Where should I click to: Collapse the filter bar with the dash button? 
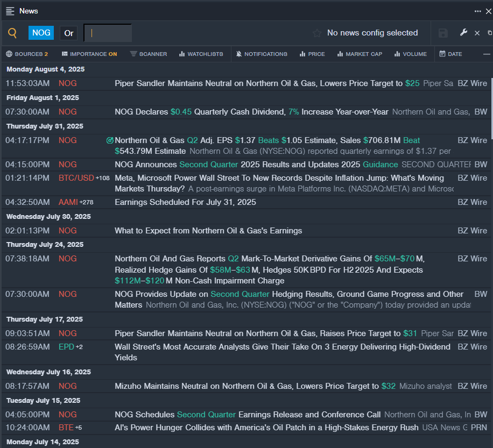[487, 54]
